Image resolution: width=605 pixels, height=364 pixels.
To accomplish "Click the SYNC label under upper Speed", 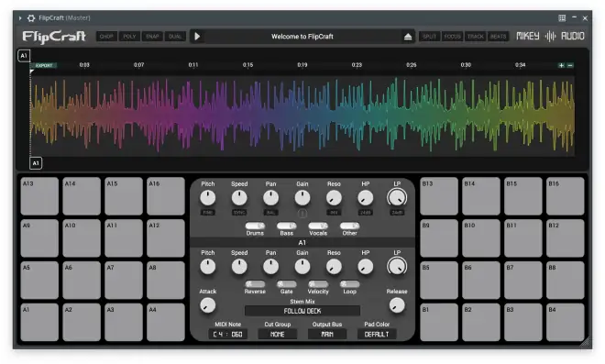I will click(x=239, y=213).
